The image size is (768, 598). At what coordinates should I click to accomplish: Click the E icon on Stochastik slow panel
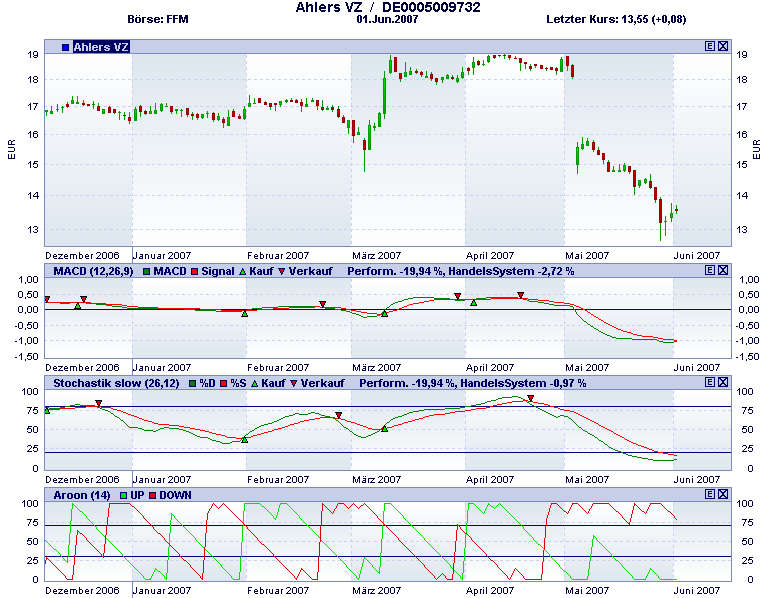(x=710, y=382)
